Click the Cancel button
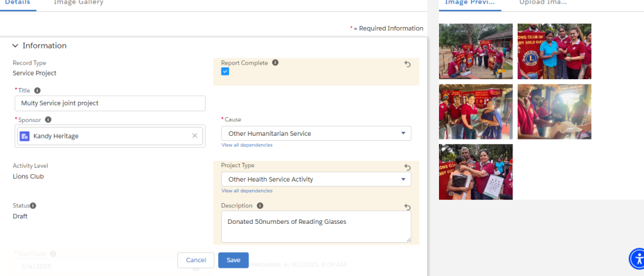The width and height of the screenshot is (644, 276). (196, 260)
